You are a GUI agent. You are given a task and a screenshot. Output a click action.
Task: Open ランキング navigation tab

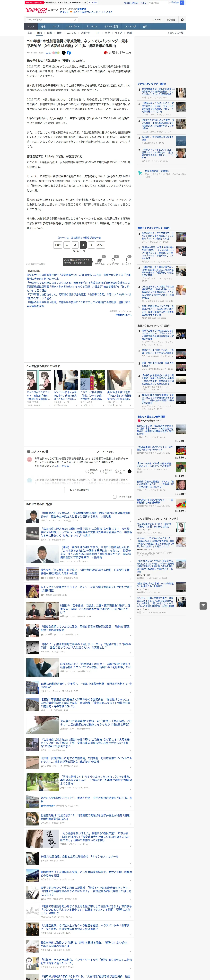130,27
